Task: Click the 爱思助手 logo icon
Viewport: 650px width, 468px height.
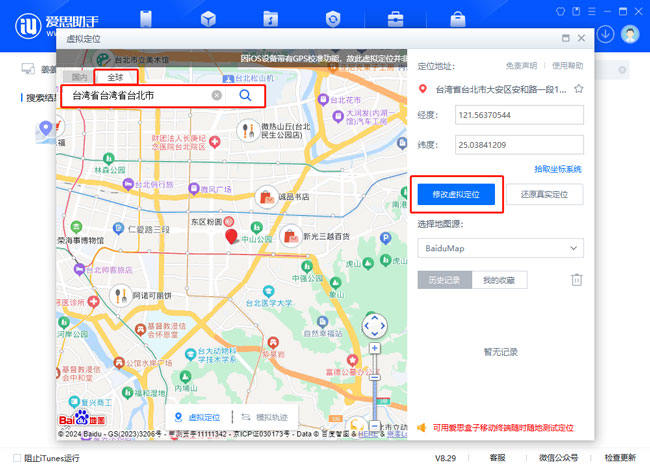Action: (28, 26)
